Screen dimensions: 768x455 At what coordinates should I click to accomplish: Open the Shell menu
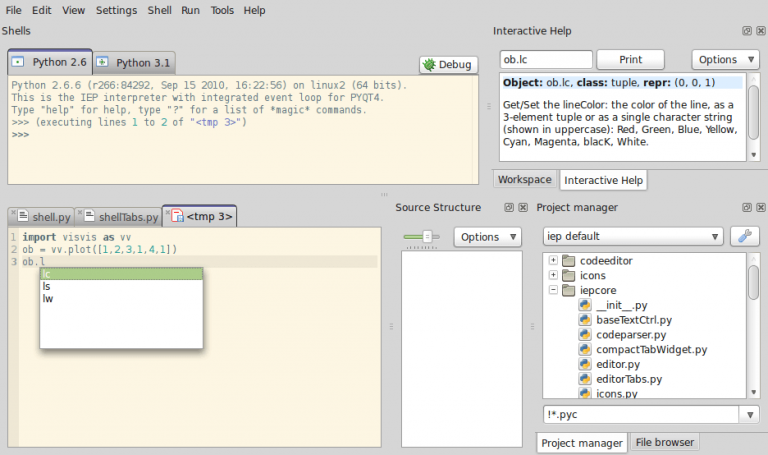159,10
